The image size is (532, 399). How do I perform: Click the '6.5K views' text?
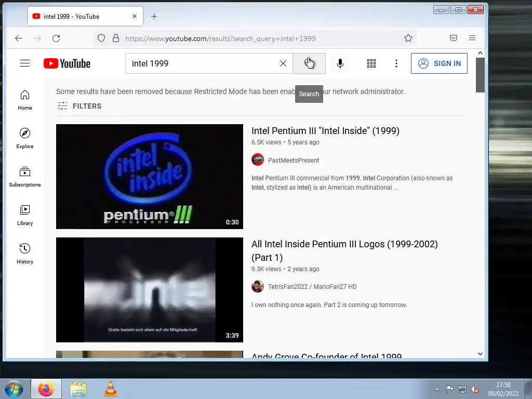click(267, 142)
